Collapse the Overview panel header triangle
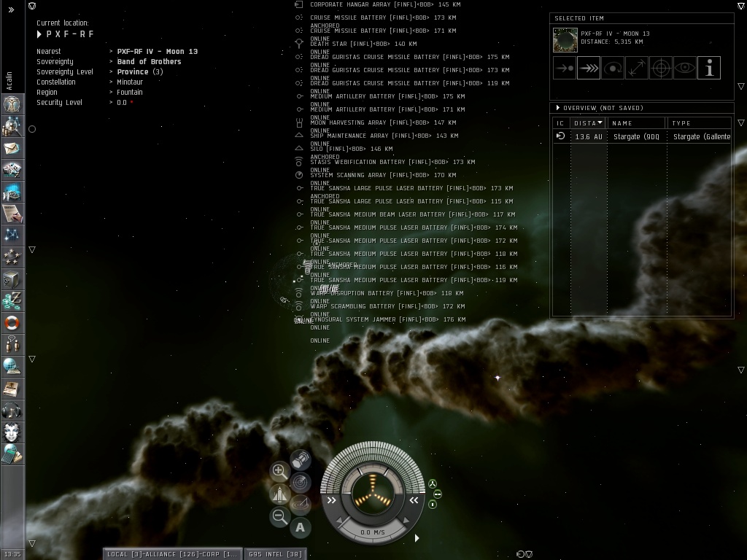This screenshot has width=747, height=560. [558, 108]
